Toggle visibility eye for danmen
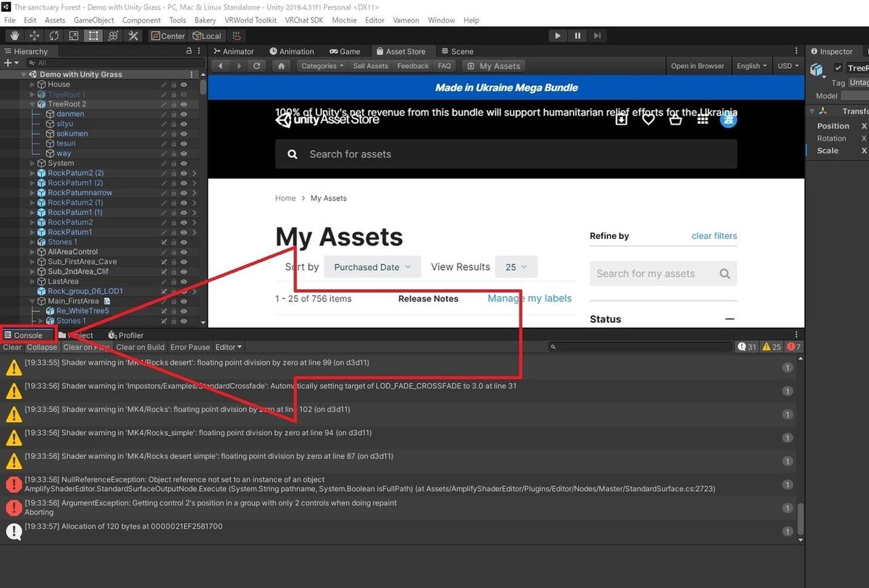 (x=184, y=114)
